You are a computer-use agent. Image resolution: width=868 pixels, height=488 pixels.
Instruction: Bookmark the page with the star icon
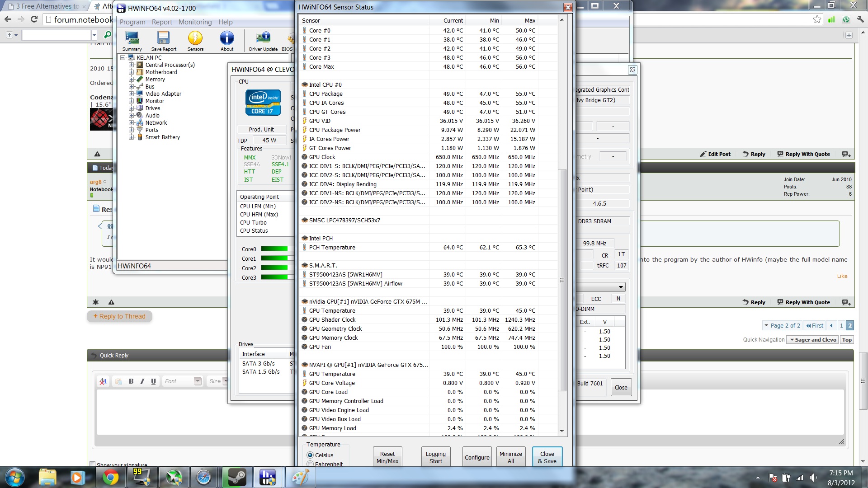(x=817, y=19)
